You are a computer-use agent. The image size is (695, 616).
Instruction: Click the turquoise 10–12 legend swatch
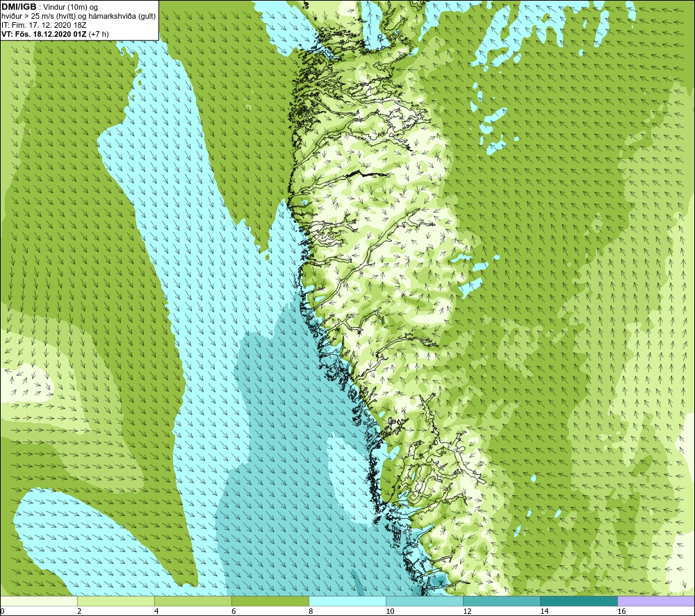pyautogui.click(x=425, y=601)
